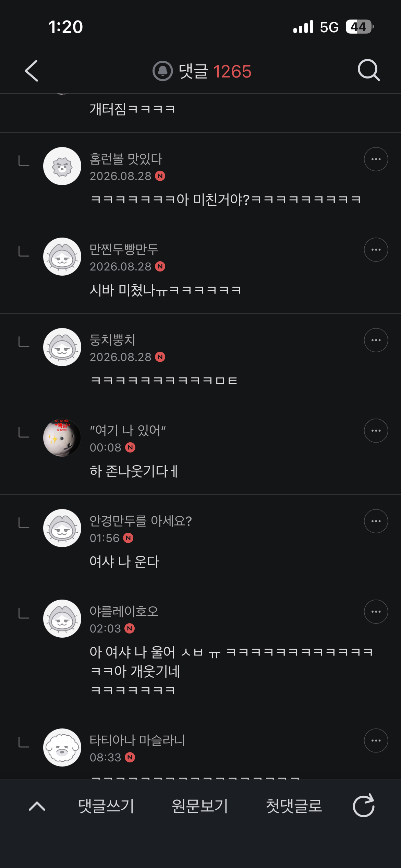This screenshot has height=868, width=401.
Task: Open more options for 안경만두를 아세요? comment
Action: [376, 521]
